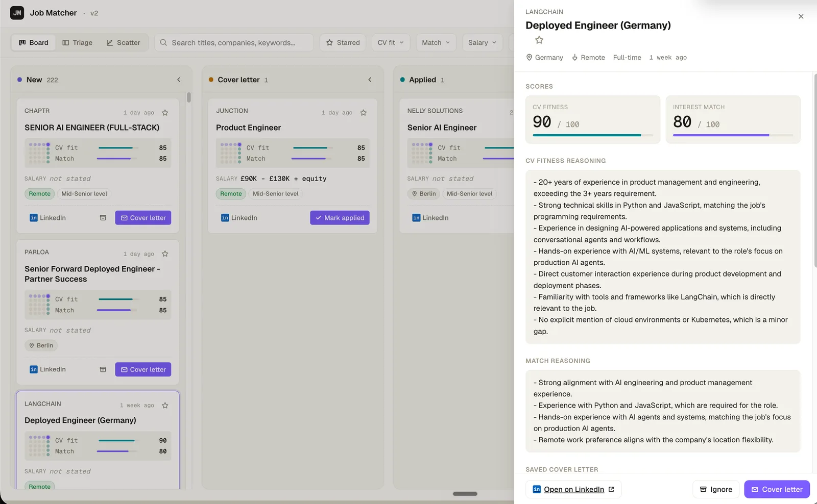Focus the search titles, companies, keywords field
The height and width of the screenshot is (504, 817).
(x=234, y=42)
